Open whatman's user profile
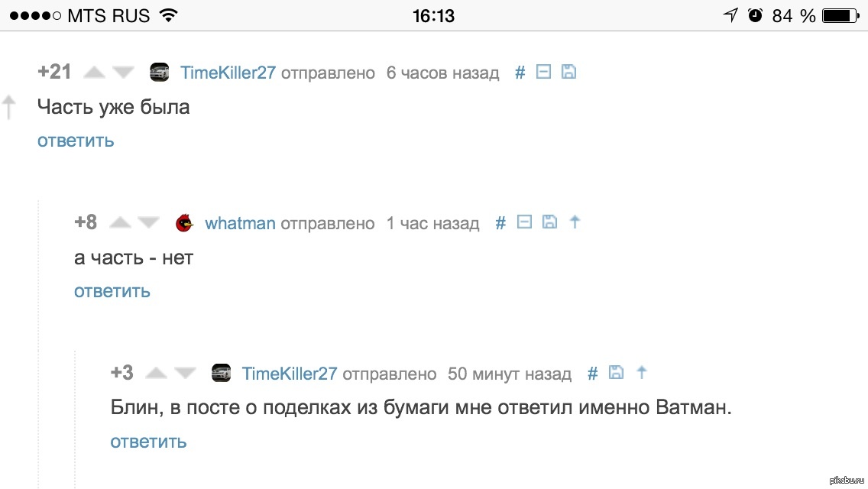 pyautogui.click(x=240, y=223)
